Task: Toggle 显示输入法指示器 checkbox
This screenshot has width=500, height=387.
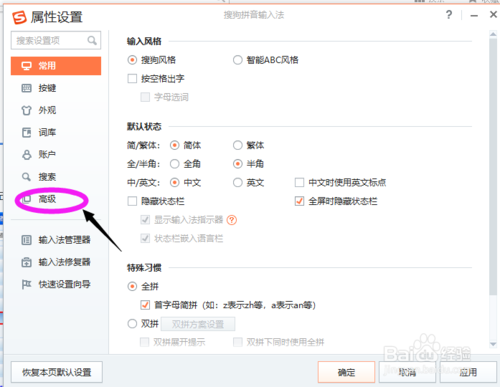Action: coord(145,220)
